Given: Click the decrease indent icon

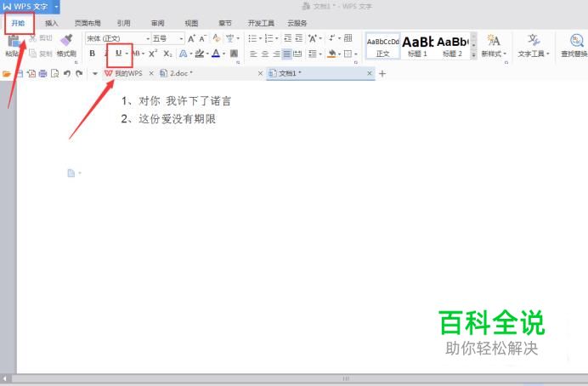Looking at the screenshot, I should tap(287, 38).
